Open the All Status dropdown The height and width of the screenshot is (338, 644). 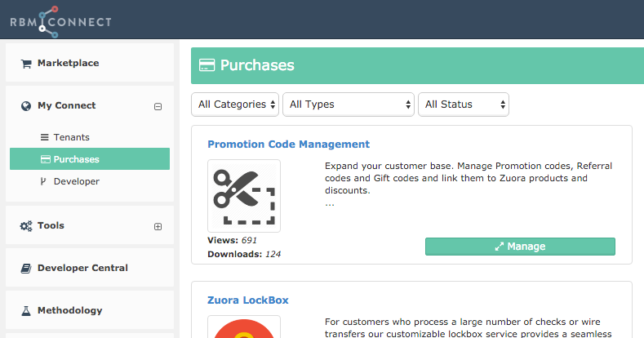tap(464, 105)
